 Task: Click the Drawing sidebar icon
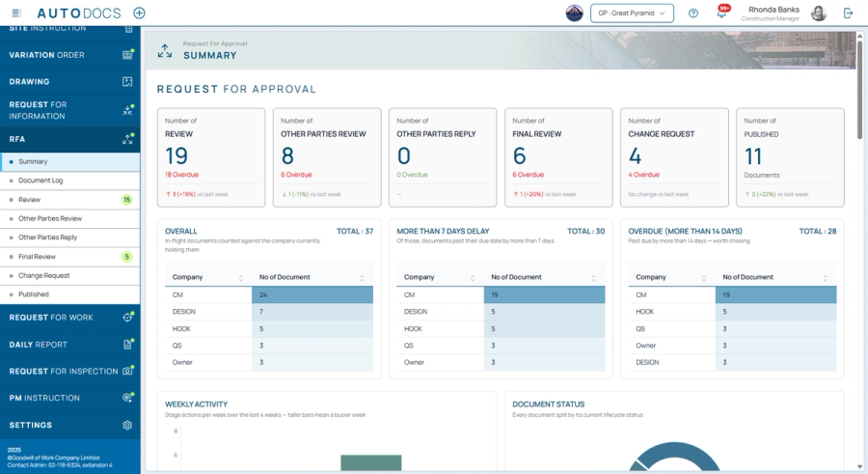pyautogui.click(x=127, y=81)
